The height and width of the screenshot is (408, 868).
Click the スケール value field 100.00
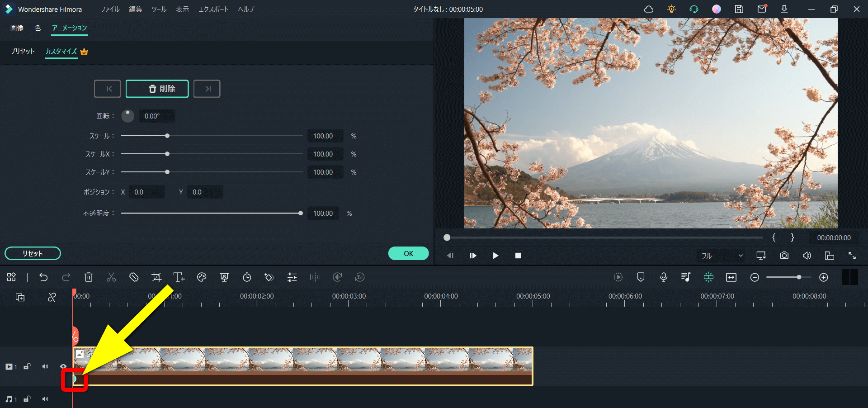click(325, 136)
